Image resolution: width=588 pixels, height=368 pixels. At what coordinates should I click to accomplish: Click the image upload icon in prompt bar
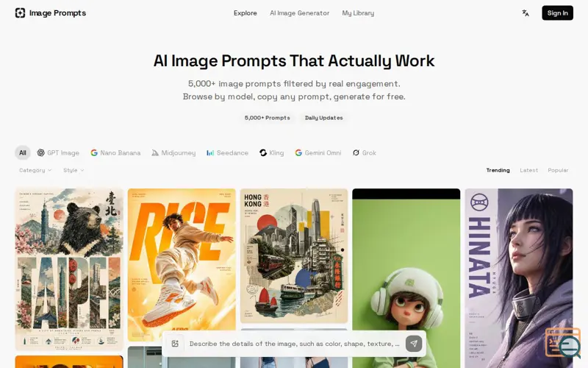(175, 344)
